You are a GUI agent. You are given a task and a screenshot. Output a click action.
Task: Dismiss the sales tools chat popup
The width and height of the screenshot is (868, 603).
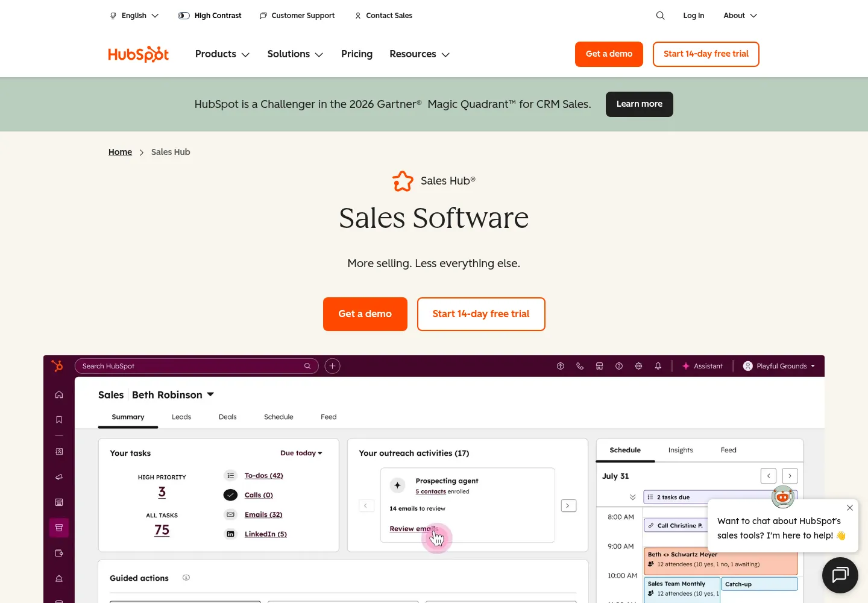(x=850, y=508)
